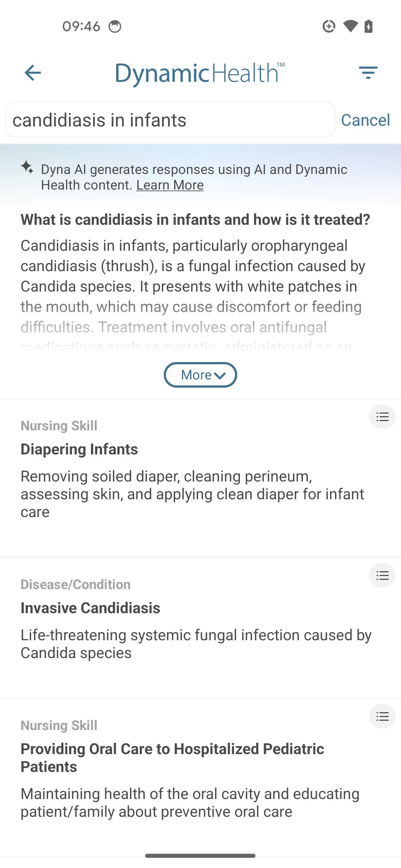Focus the candidiasis in infants search field
Viewport: 401px width, 868px height.
pyautogui.click(x=170, y=120)
